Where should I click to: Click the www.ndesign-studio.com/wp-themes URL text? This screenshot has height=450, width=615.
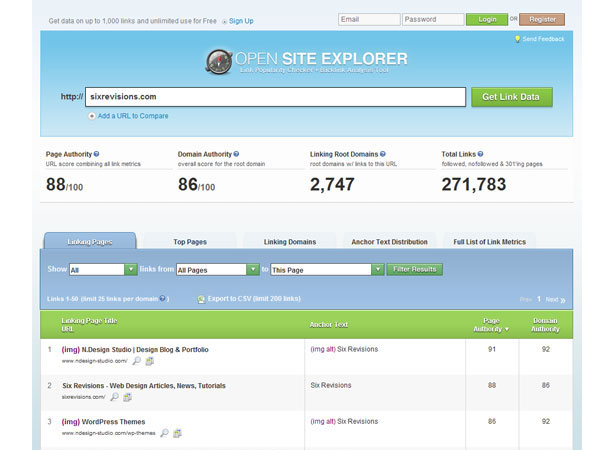[109, 433]
